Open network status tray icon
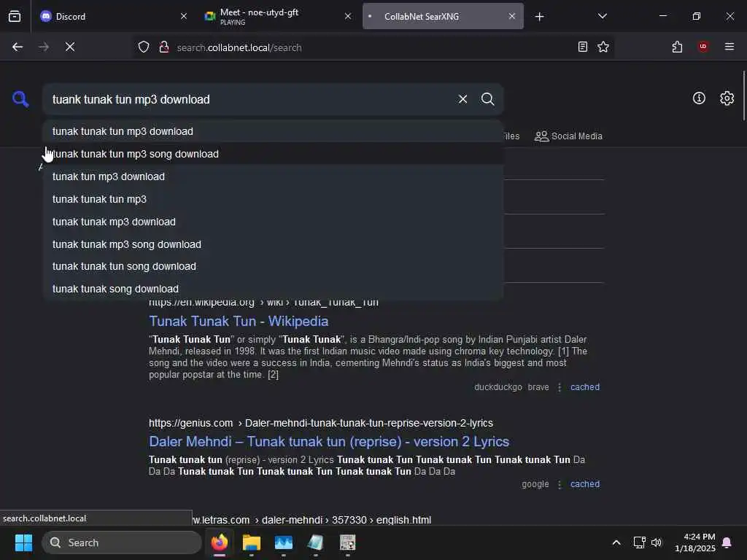Screen dimensions: 747x560 (x=639, y=542)
